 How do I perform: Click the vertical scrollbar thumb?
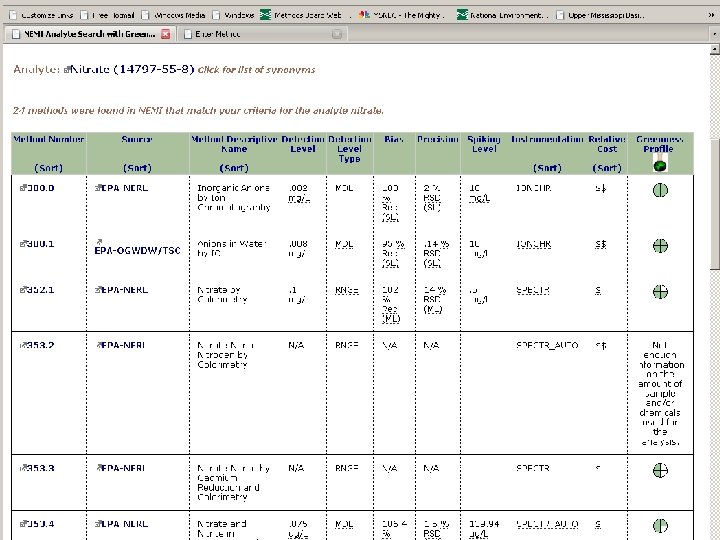tap(714, 204)
